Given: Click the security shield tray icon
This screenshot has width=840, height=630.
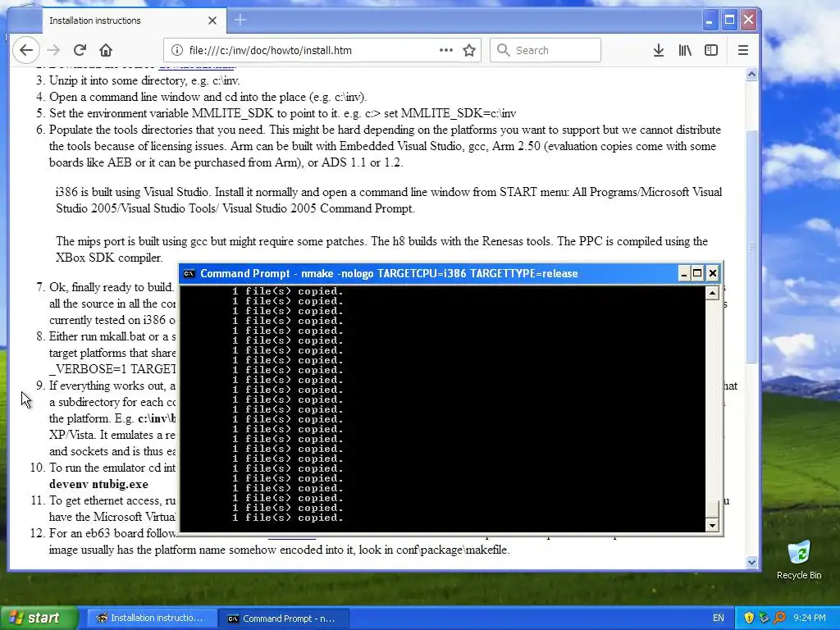Looking at the screenshot, I should [x=748, y=619].
